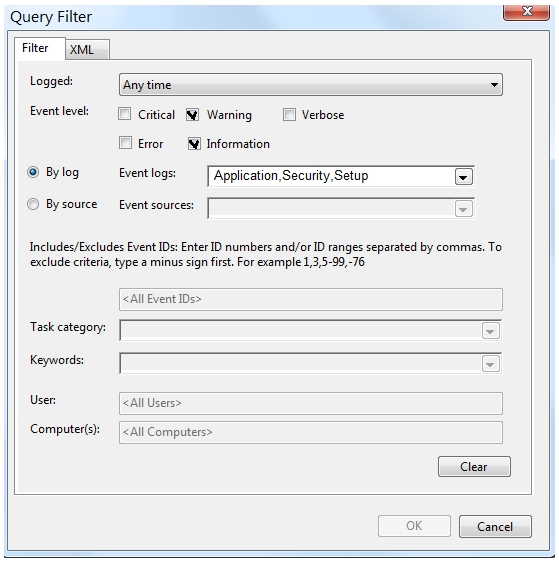The image size is (559, 563).
Task: Click the All Computers text field
Action: (311, 432)
